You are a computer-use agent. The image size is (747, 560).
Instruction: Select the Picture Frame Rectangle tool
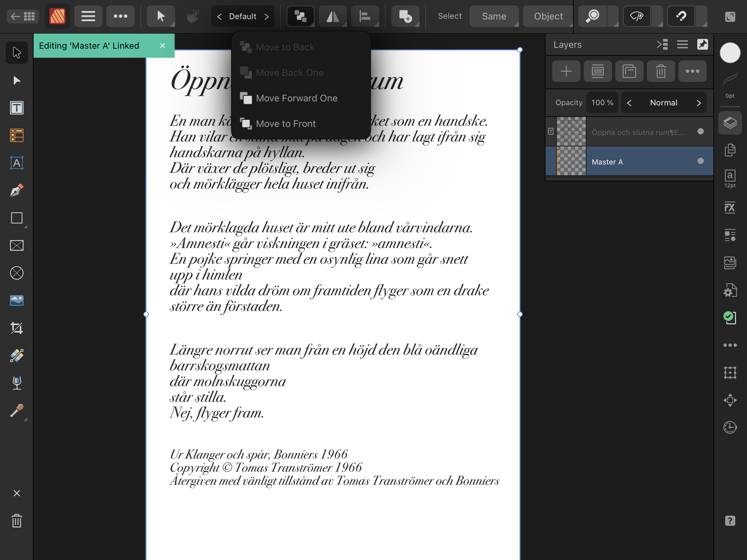[x=16, y=245]
